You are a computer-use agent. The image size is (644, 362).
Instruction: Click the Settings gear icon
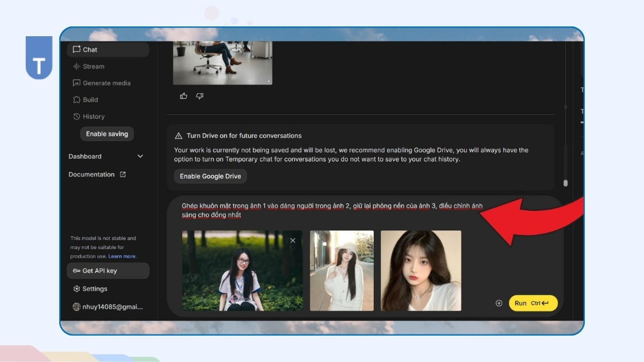76,289
